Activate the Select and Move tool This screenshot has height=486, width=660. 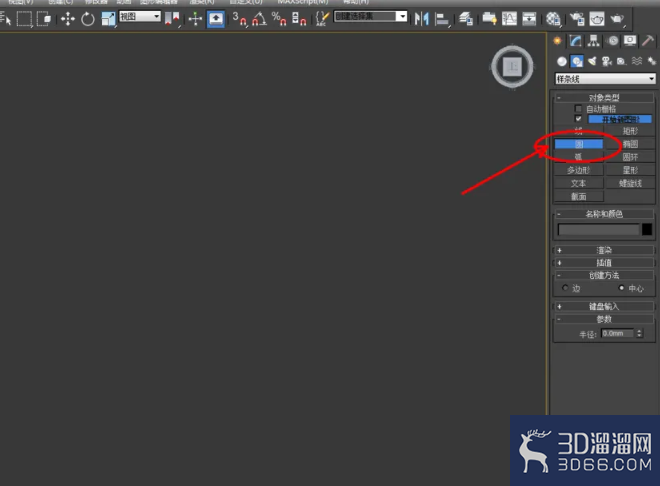(67, 19)
